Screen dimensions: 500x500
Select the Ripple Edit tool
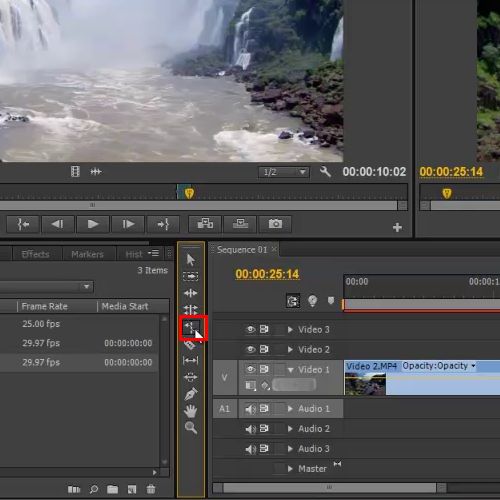click(190, 293)
